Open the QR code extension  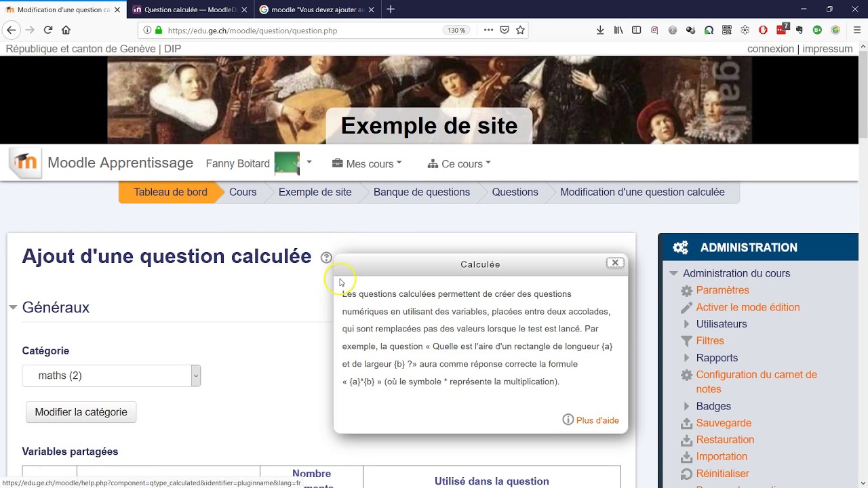[x=727, y=30]
